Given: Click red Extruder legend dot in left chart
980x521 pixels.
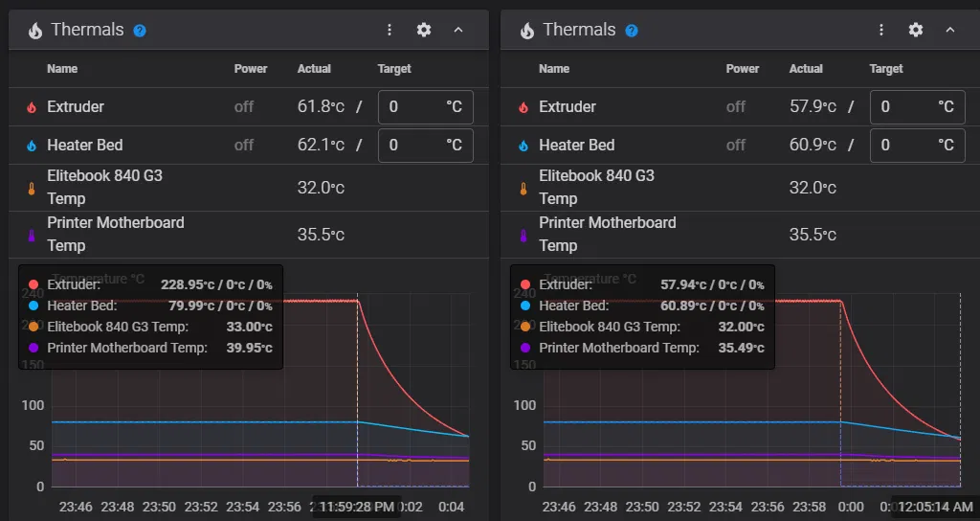Looking at the screenshot, I should point(33,284).
